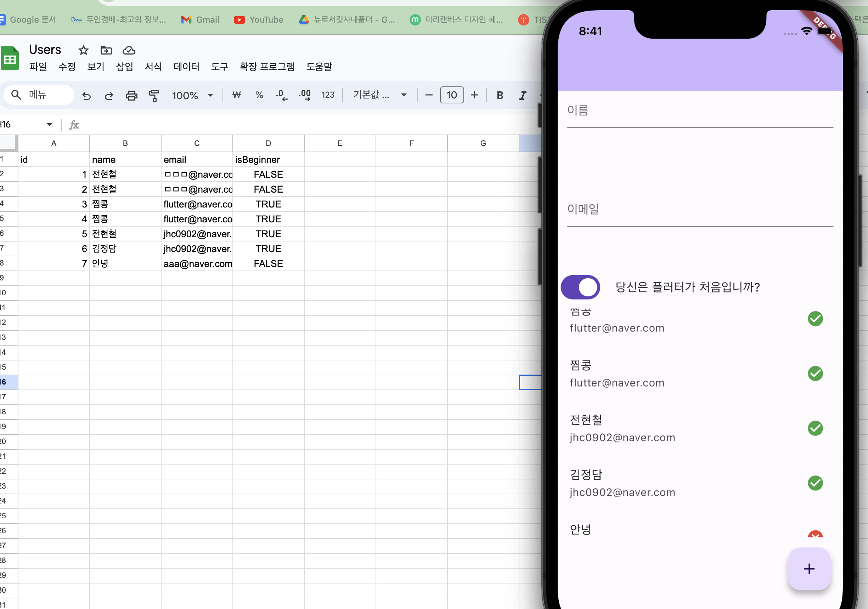Open the cell name box dropdown
The height and width of the screenshot is (609, 868).
(49, 124)
